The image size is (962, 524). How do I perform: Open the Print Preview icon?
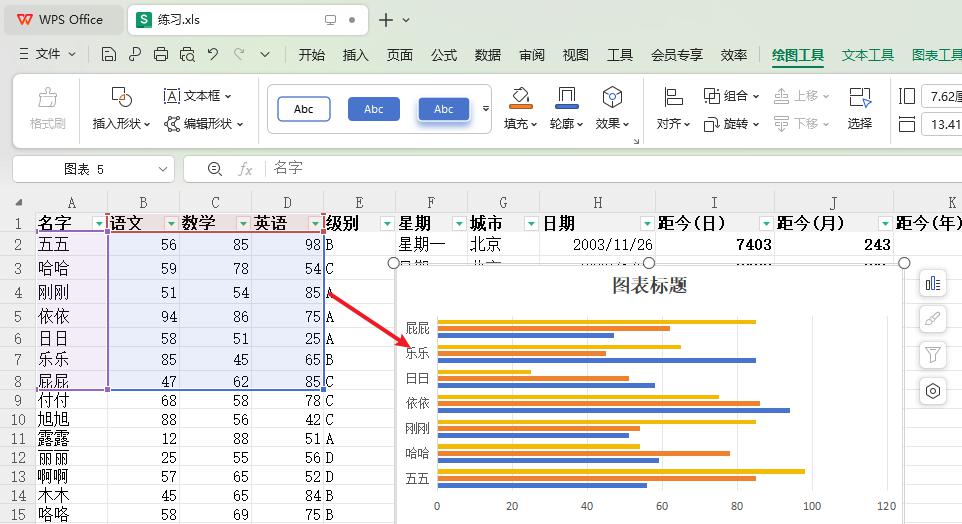click(187, 55)
